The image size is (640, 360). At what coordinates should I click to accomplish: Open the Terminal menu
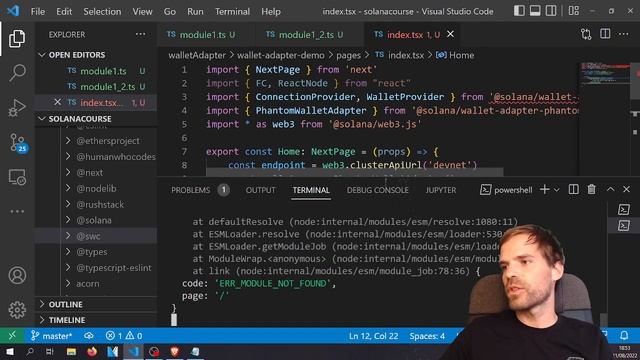(x=232, y=11)
